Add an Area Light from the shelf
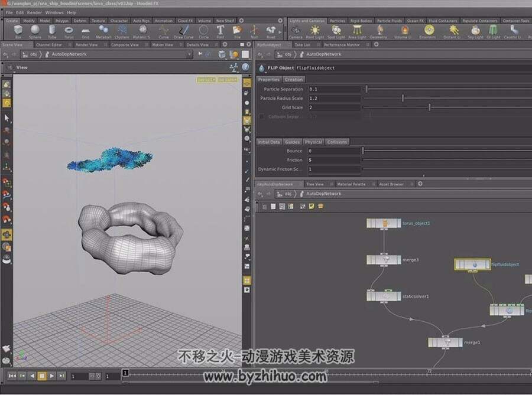The width and height of the screenshot is (532, 395). tap(357, 32)
